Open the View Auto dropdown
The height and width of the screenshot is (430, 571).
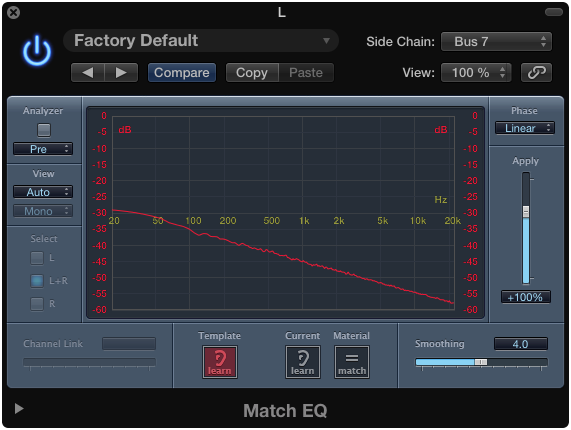tap(43, 192)
